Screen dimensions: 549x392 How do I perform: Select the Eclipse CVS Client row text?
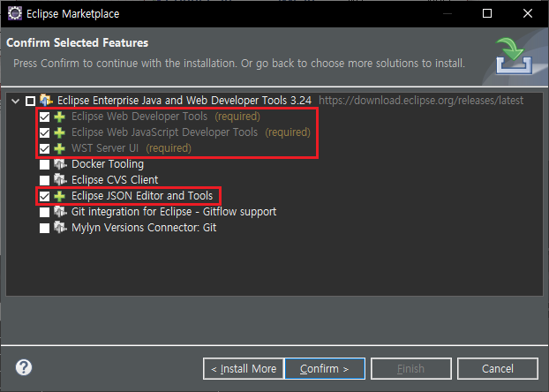tap(115, 180)
